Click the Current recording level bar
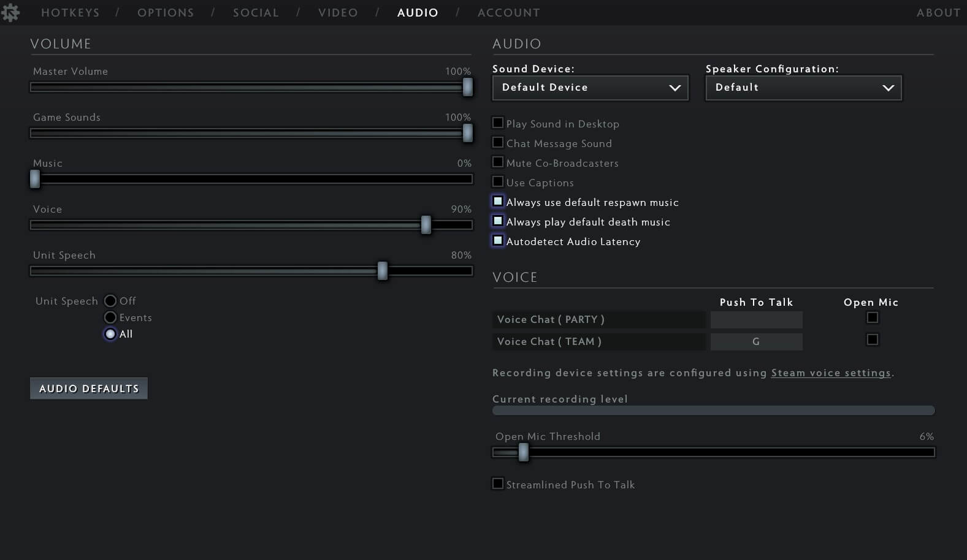The image size is (967, 560). pos(714,411)
